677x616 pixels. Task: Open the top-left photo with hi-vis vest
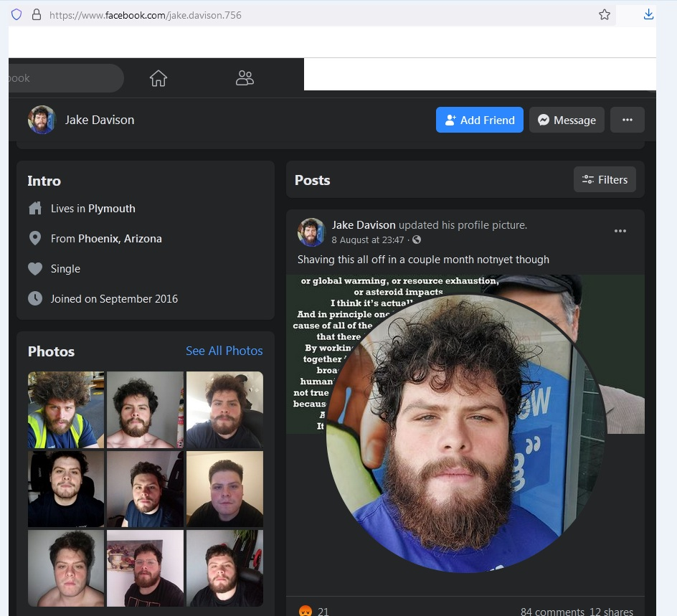(x=66, y=409)
